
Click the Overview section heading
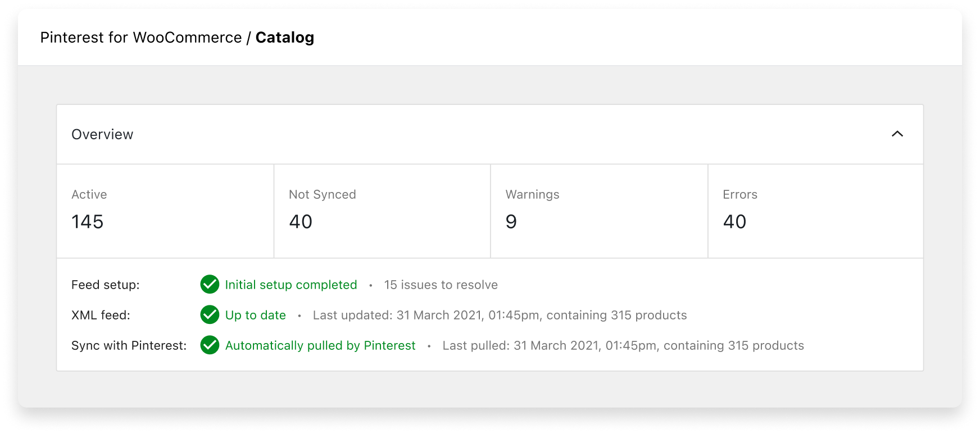[102, 134]
